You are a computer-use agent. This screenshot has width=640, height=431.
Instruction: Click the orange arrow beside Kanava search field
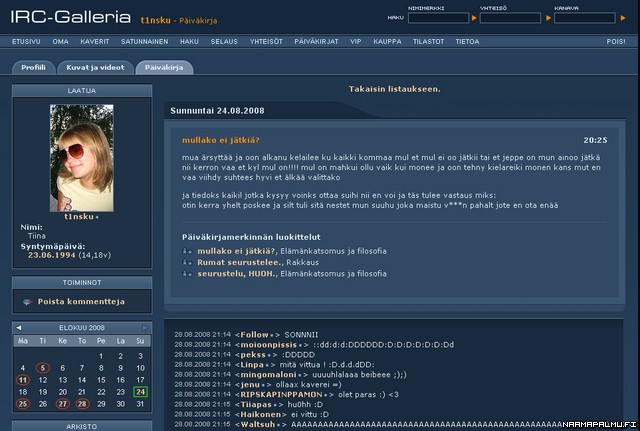tap(623, 18)
